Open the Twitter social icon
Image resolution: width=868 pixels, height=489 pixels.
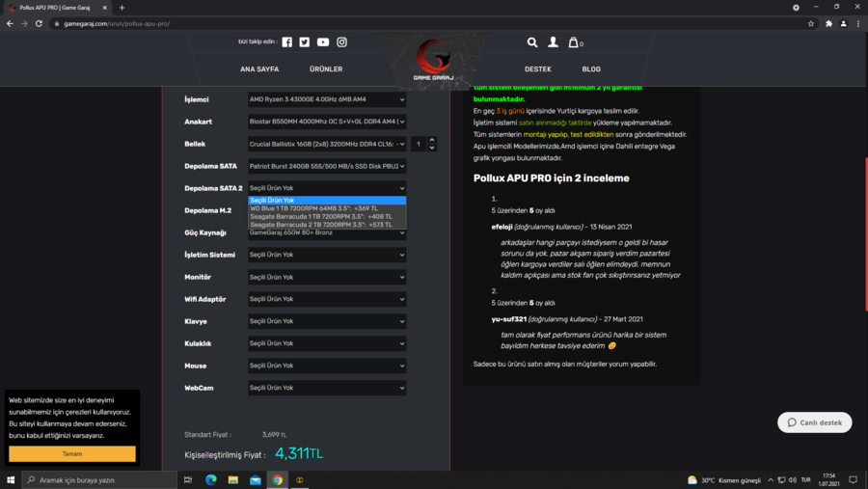(305, 42)
